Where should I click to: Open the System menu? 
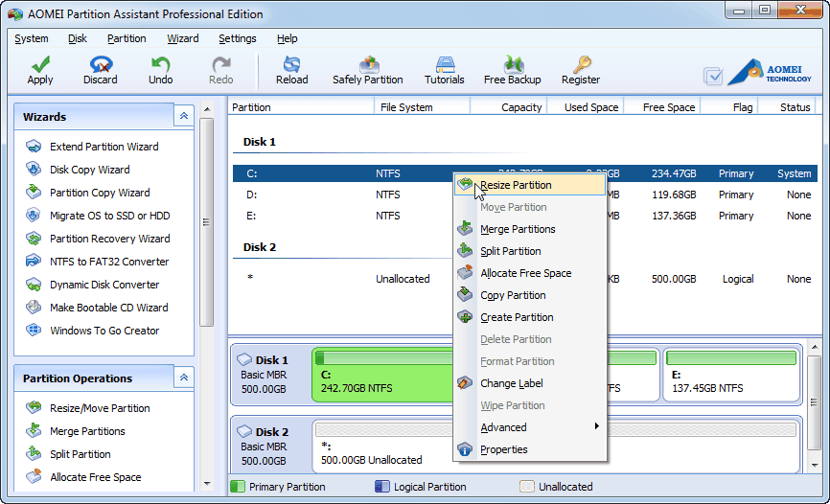tap(32, 38)
